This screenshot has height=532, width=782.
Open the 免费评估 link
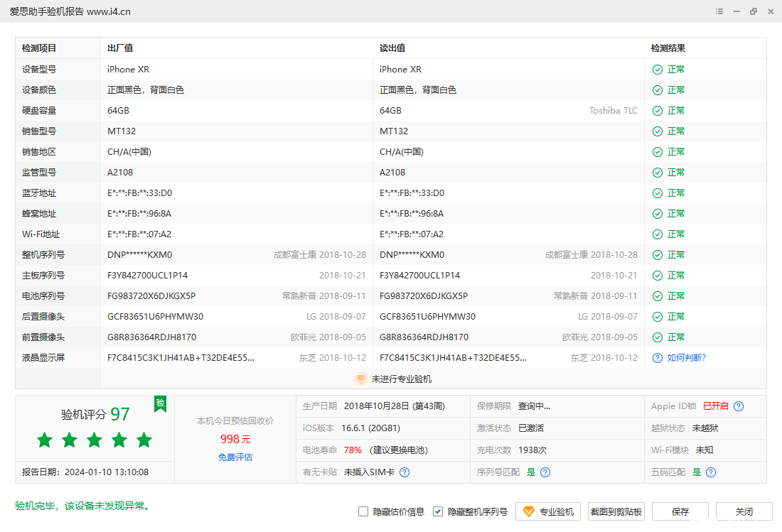(x=235, y=457)
